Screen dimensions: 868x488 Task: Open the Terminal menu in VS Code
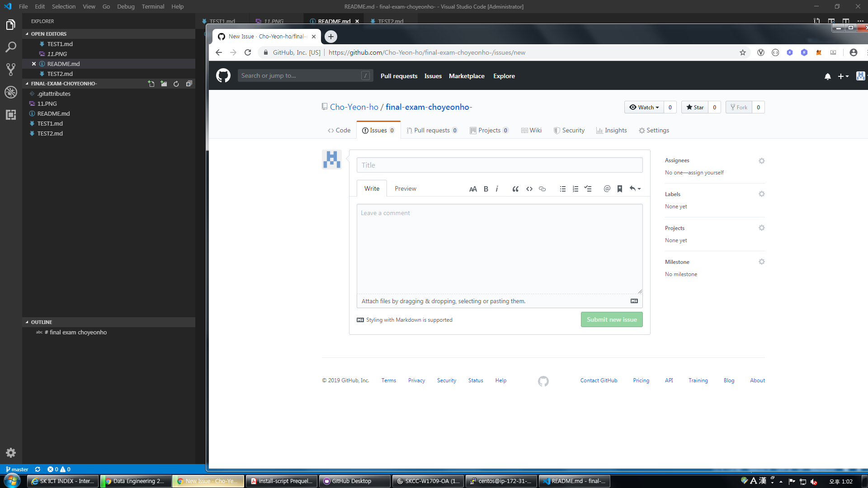(153, 6)
